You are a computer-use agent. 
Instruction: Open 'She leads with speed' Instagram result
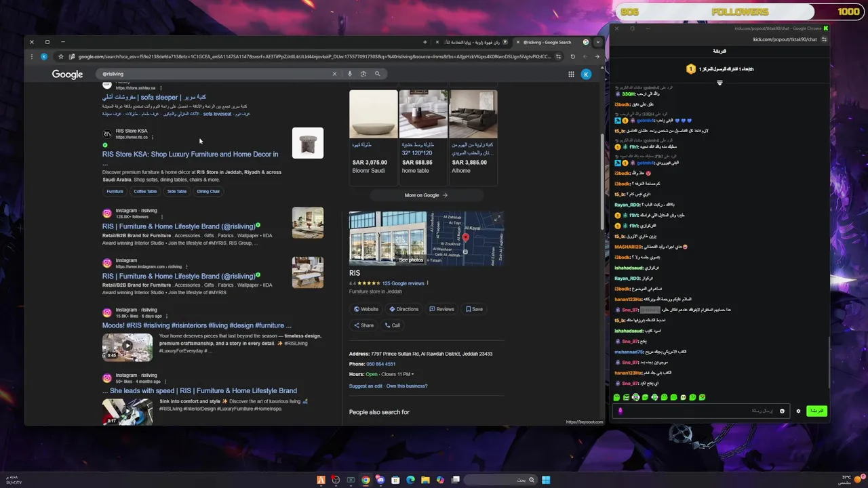[199, 391]
